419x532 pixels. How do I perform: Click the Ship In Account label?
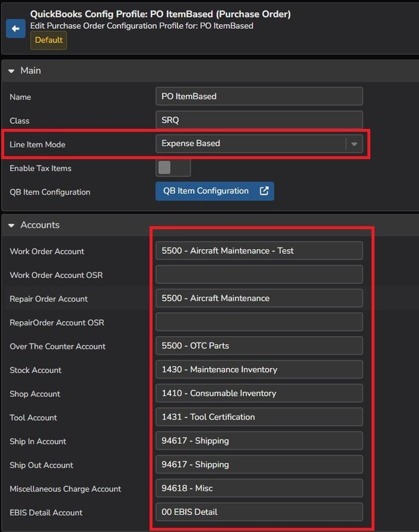click(38, 441)
